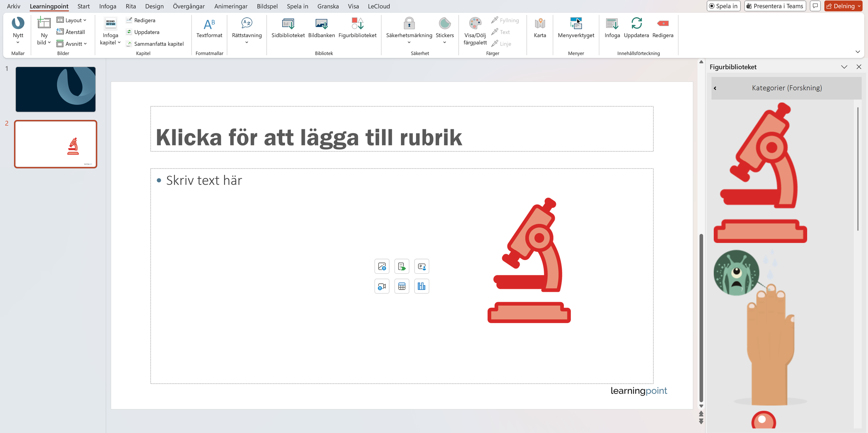This screenshot has height=433, width=868.
Task: Insert a chart via the placeholder icon
Action: click(422, 286)
